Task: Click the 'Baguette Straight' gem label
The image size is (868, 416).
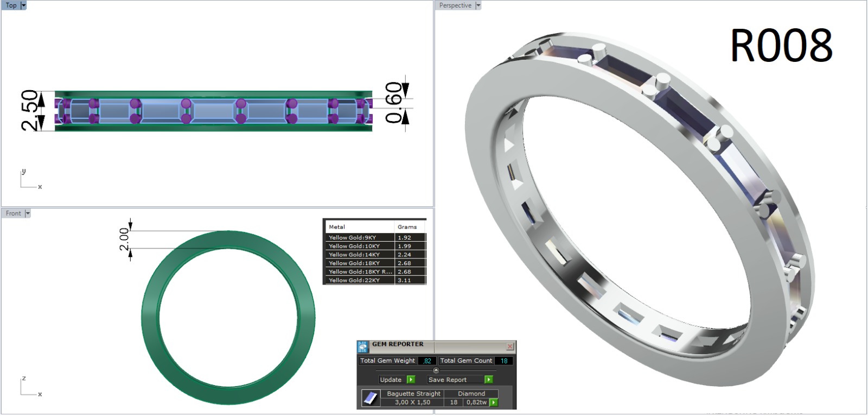Action: pyautogui.click(x=413, y=394)
